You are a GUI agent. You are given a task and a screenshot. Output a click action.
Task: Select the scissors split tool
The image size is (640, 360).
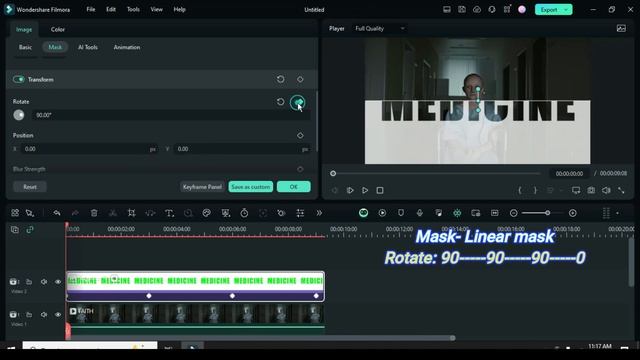tap(113, 213)
